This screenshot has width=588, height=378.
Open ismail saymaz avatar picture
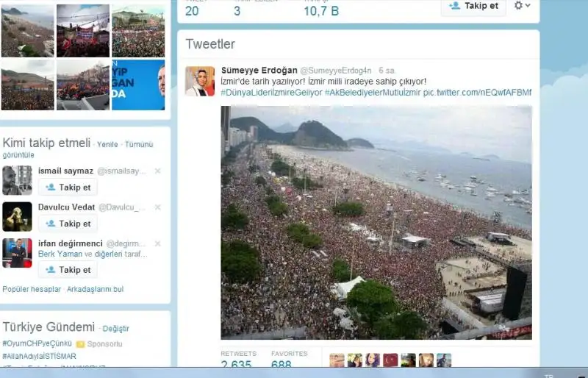click(17, 180)
